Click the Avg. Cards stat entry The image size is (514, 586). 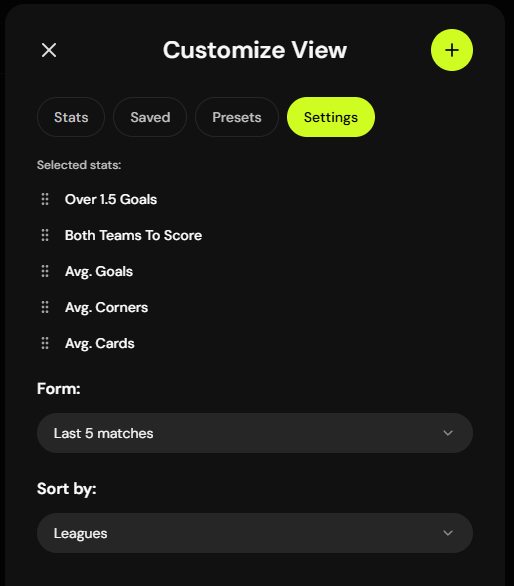tap(99, 344)
